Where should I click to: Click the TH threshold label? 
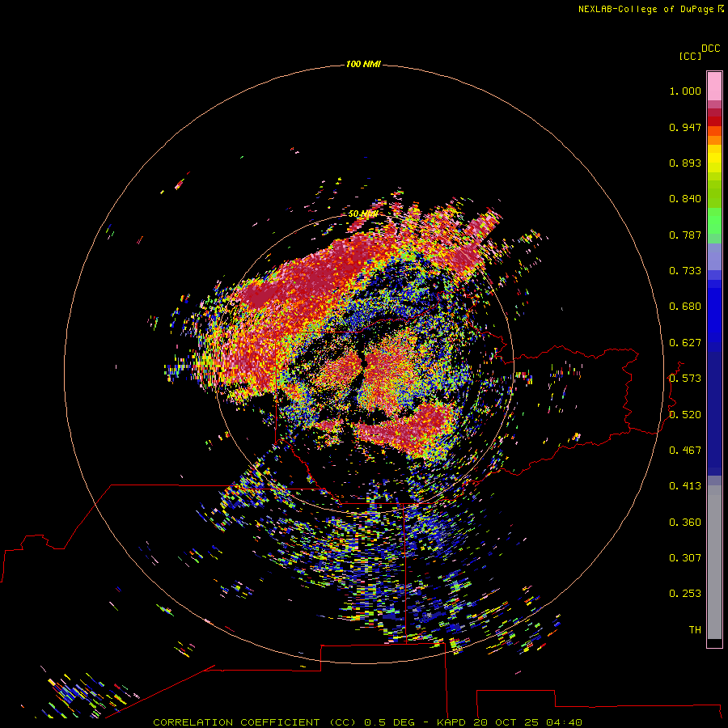[x=695, y=630]
